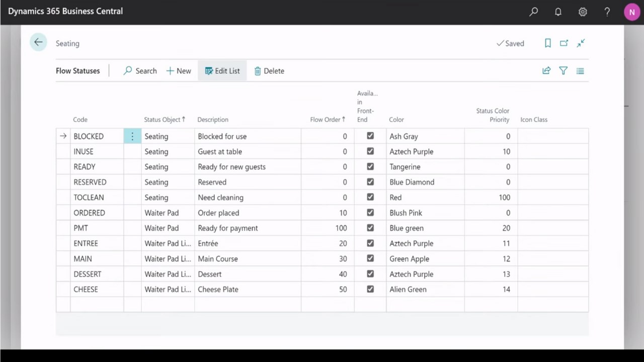Go back using the left arrow button

tap(38, 43)
